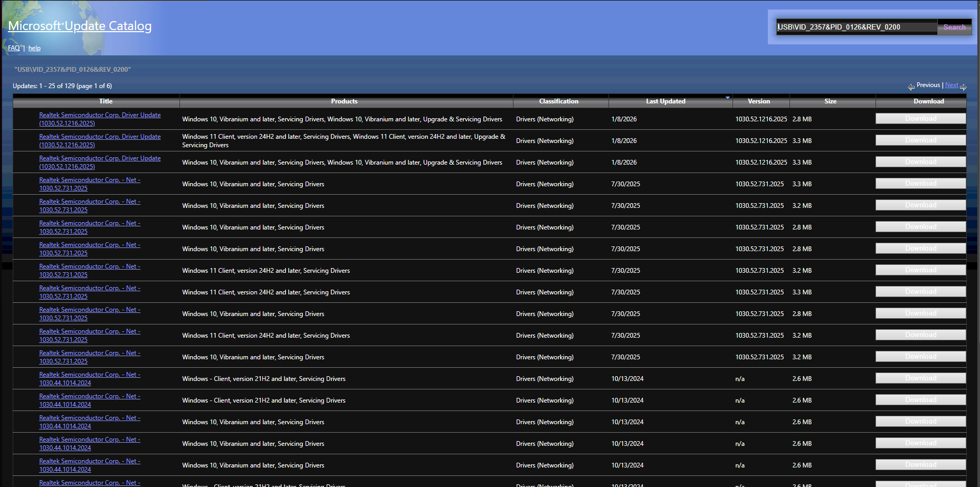Screen dimensions: 980x487
Task: Sort by the Last Updated column header
Action: click(x=665, y=101)
